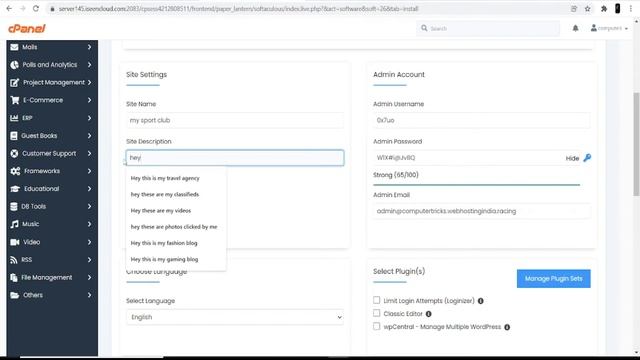The image size is (640, 360).
Task: Click the Manage Plugin Sets button
Action: [x=553, y=279]
